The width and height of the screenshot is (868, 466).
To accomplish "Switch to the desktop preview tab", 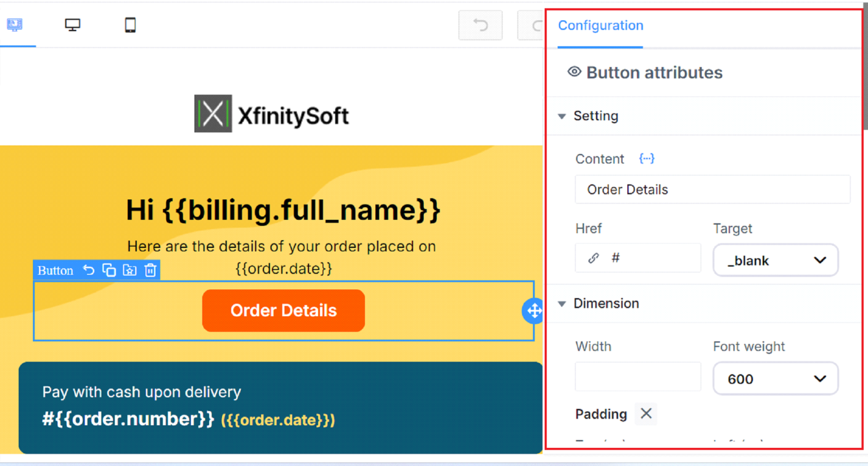I will pyautogui.click(x=72, y=25).
